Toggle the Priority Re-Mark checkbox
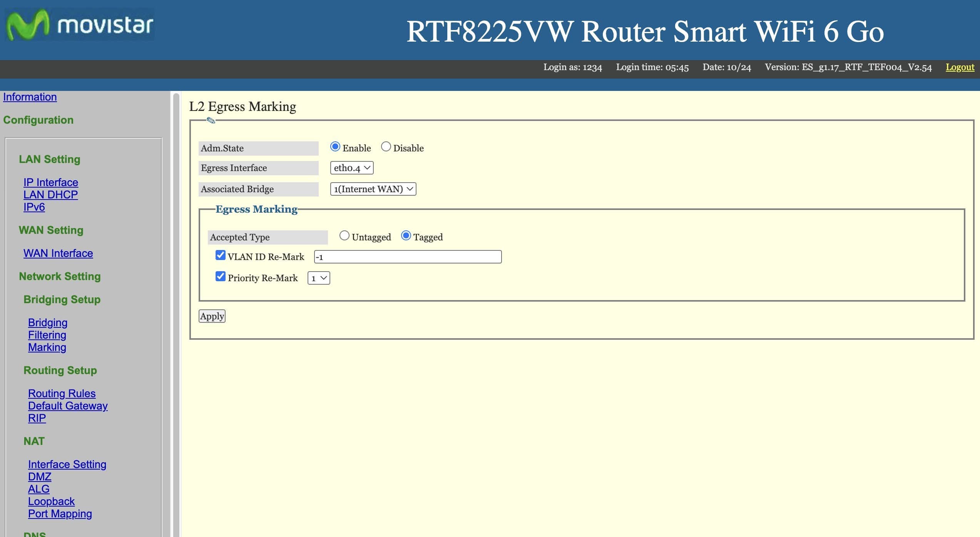 point(220,276)
